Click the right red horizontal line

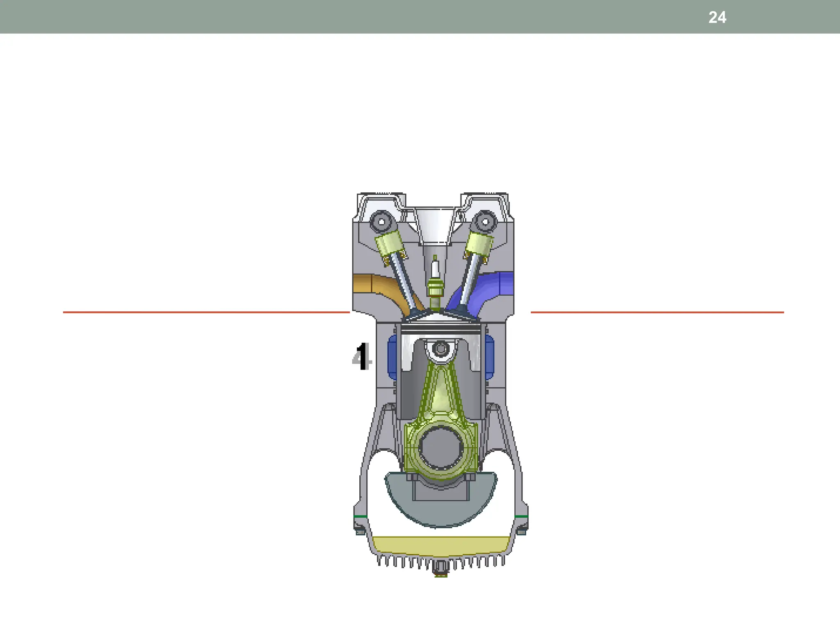coord(656,312)
